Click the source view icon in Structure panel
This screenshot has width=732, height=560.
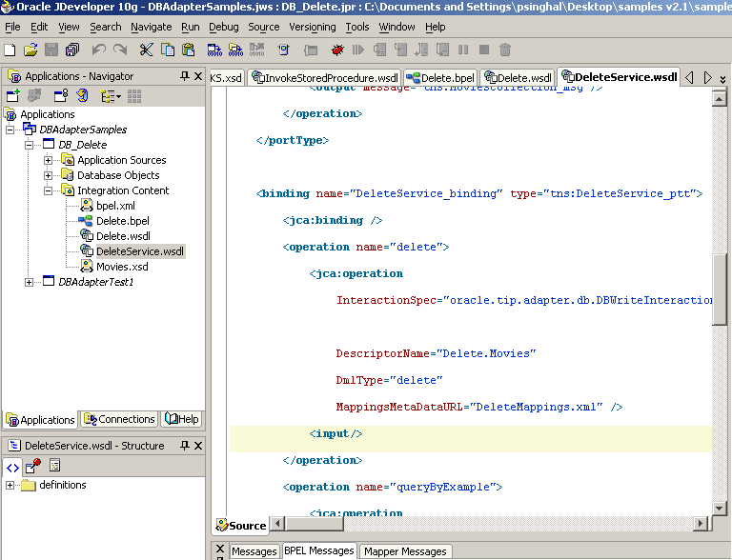12,466
